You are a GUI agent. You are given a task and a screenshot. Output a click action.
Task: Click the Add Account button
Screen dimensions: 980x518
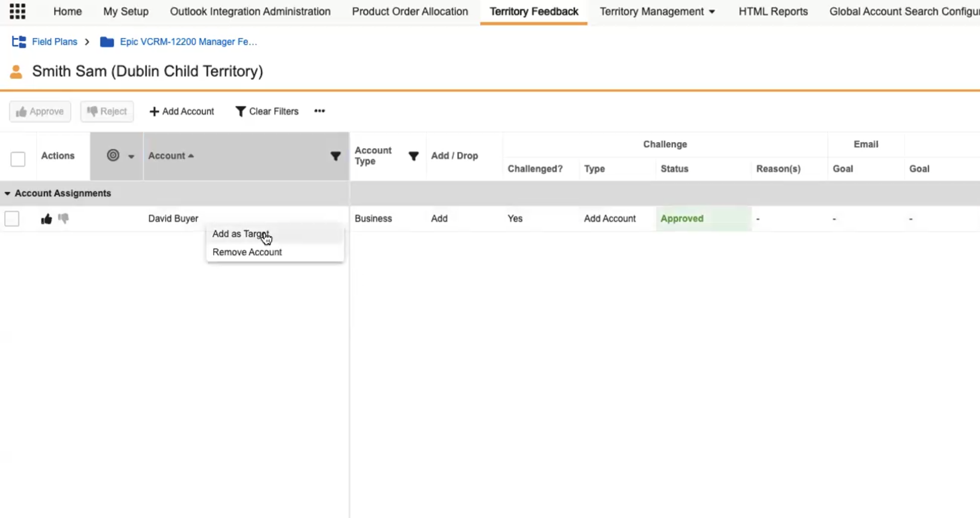point(182,111)
